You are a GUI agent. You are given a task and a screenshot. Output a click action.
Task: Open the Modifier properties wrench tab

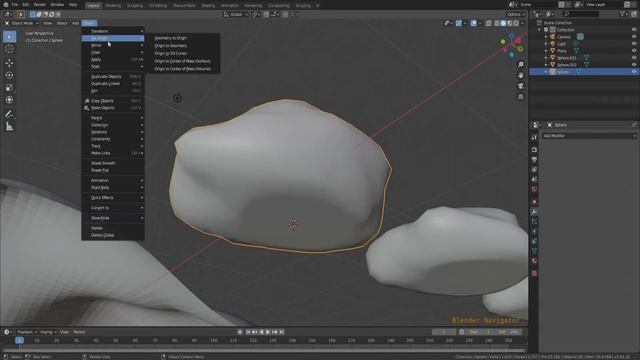[x=534, y=211]
